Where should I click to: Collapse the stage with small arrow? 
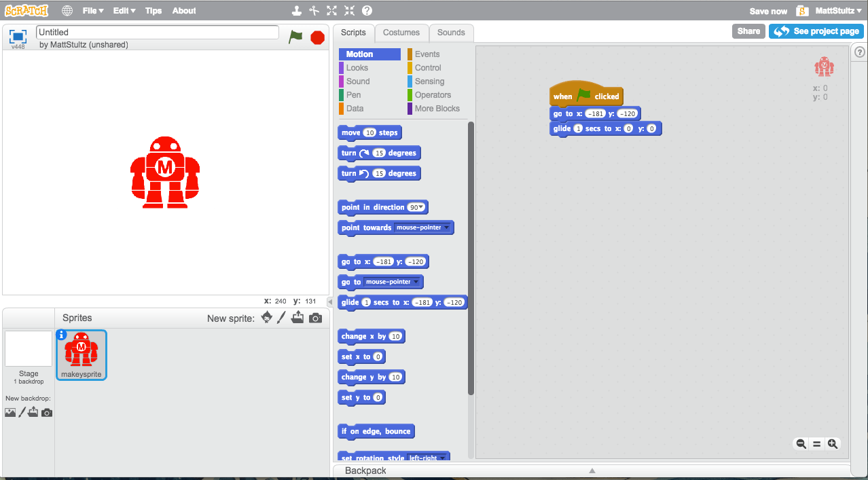(330, 302)
